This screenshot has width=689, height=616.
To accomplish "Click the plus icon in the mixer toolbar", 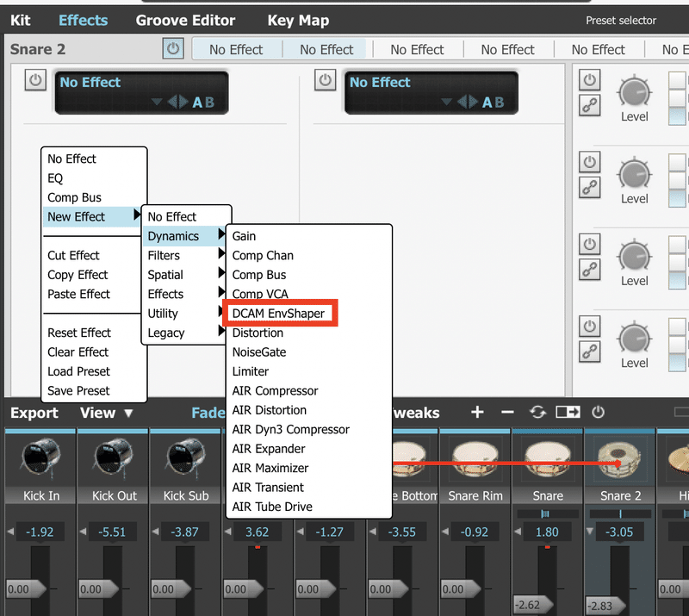I will click(477, 412).
